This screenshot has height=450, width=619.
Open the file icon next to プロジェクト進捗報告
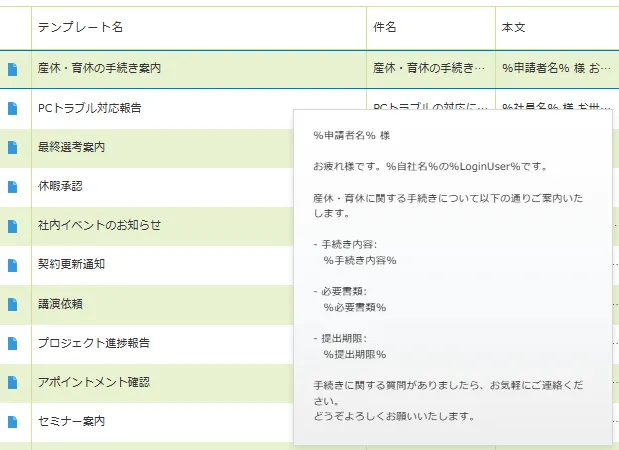tap(13, 343)
